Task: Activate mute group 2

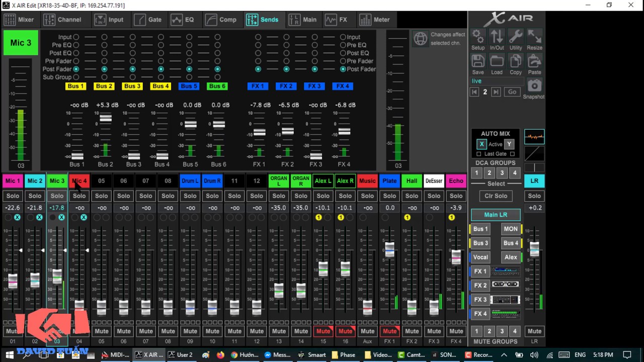Action: click(489, 331)
